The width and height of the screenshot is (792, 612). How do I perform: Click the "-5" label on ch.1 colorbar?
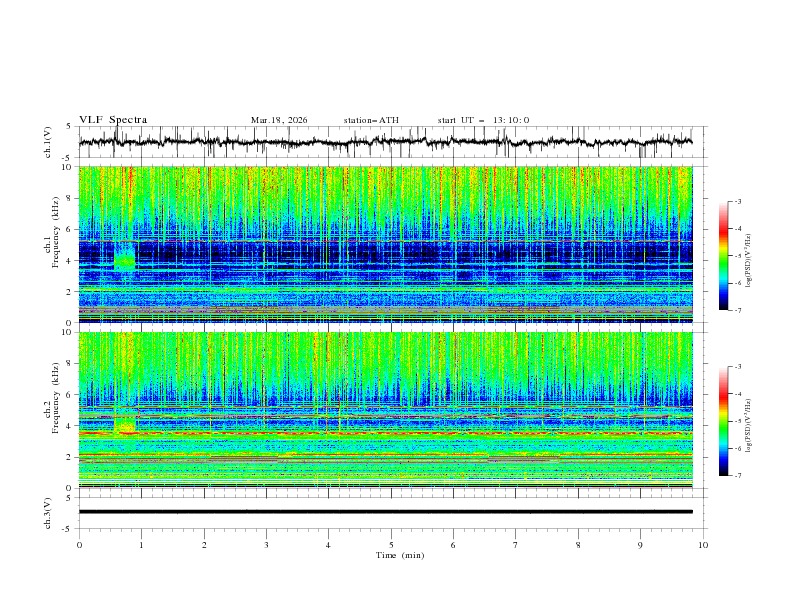(737, 256)
